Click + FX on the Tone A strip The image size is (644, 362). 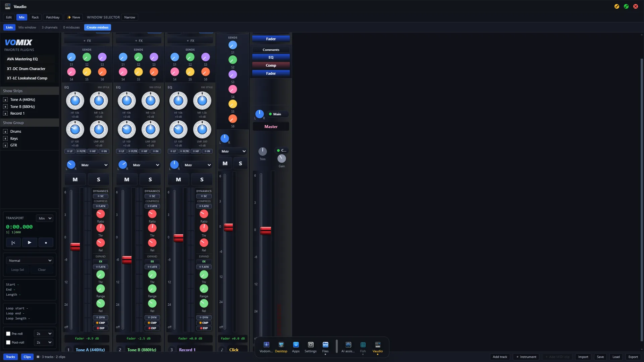[x=87, y=41]
